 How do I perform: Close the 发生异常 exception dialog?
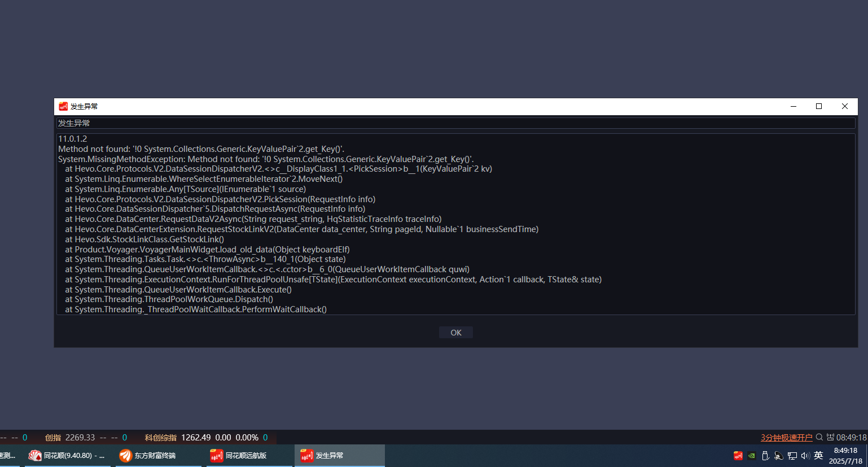pyautogui.click(x=845, y=106)
